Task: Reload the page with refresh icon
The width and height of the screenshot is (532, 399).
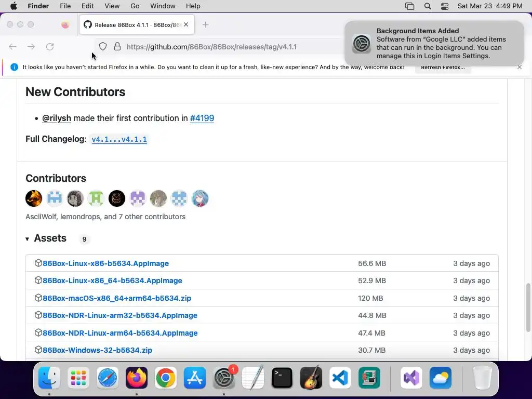Action: [50, 46]
